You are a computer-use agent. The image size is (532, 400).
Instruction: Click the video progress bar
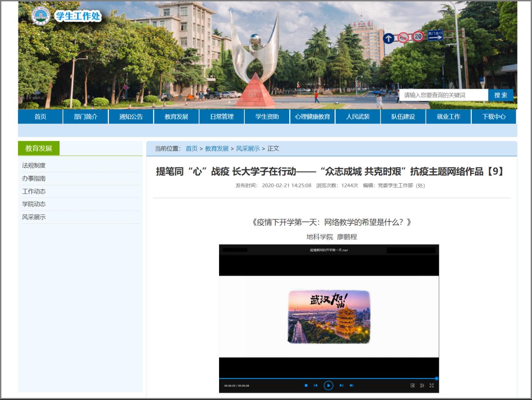pos(328,378)
